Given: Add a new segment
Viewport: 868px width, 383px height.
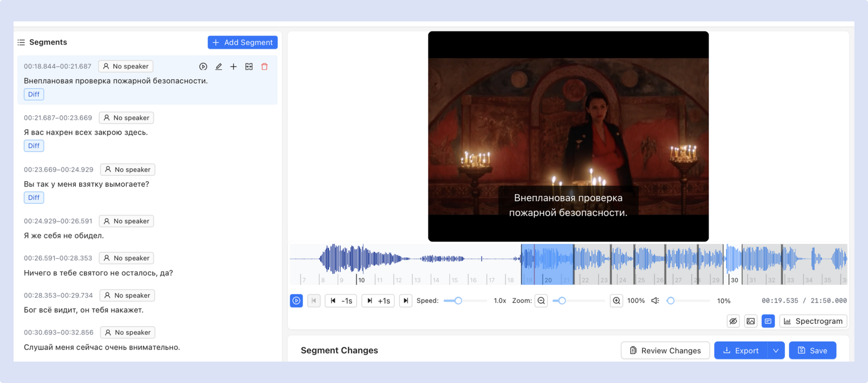Looking at the screenshot, I should tap(243, 42).
